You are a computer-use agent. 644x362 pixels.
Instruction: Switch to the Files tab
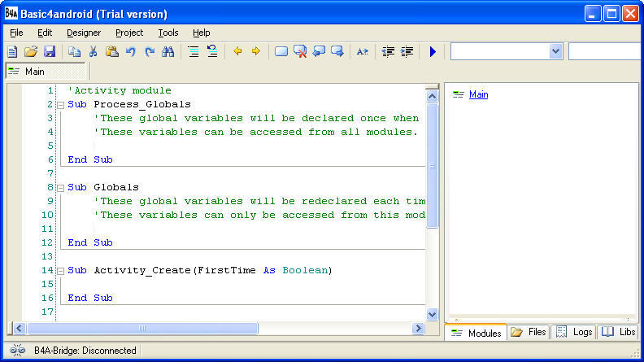click(529, 332)
